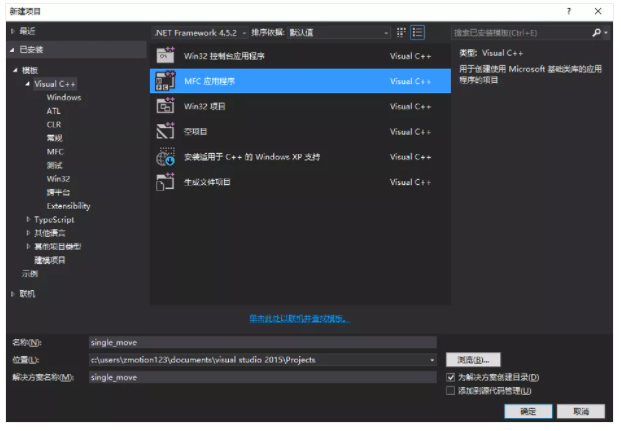Screen dimensions: 621x431
Task: Open the 单击此处以联机并查找模板 link
Action: [x=300, y=318]
